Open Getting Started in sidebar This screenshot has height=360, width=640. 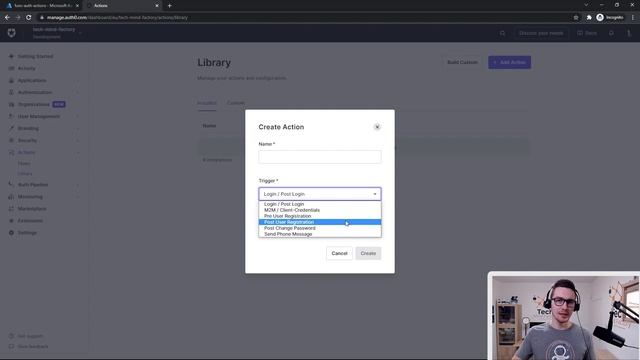pos(35,56)
